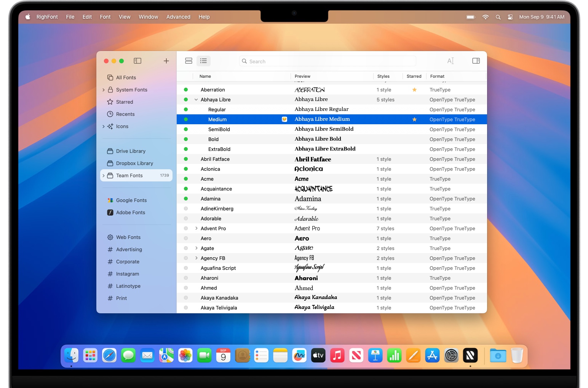This screenshot has width=588, height=388.
Task: Click the plus button to add a library
Action: [166, 61]
